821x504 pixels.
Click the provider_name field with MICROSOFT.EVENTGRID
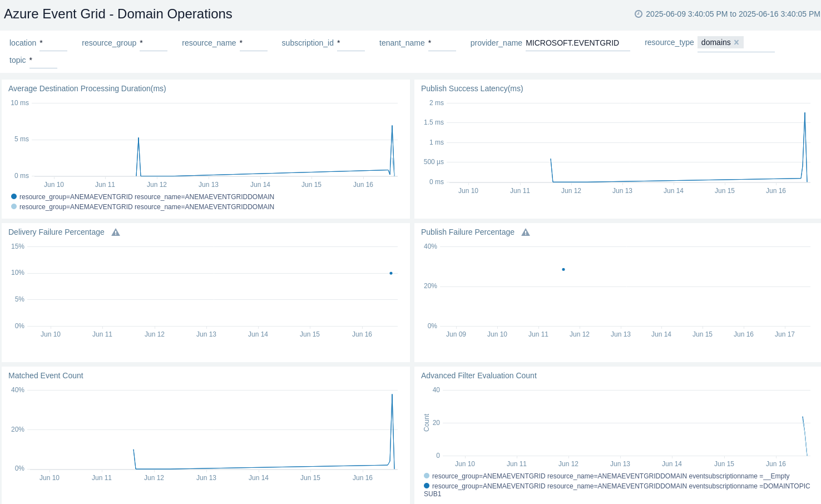click(578, 43)
